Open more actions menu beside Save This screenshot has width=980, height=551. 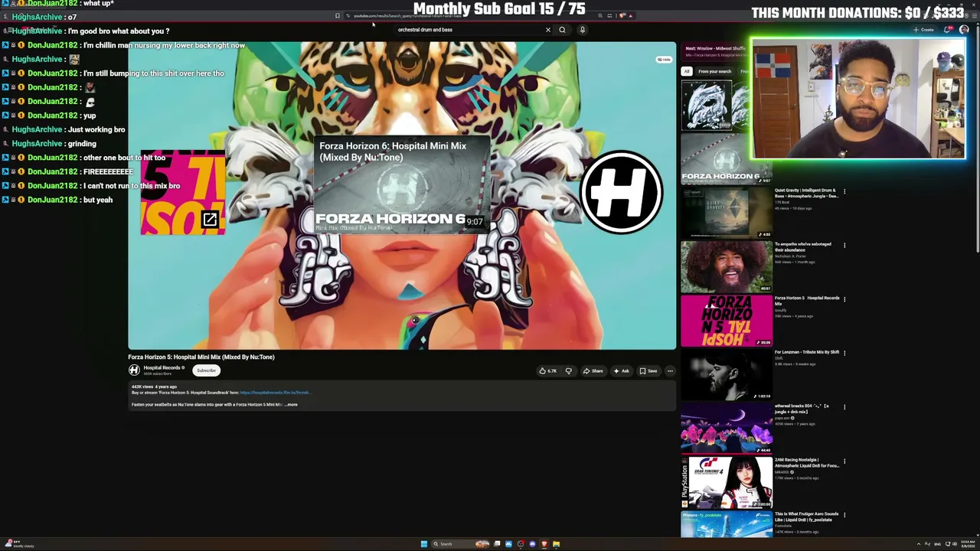(670, 371)
